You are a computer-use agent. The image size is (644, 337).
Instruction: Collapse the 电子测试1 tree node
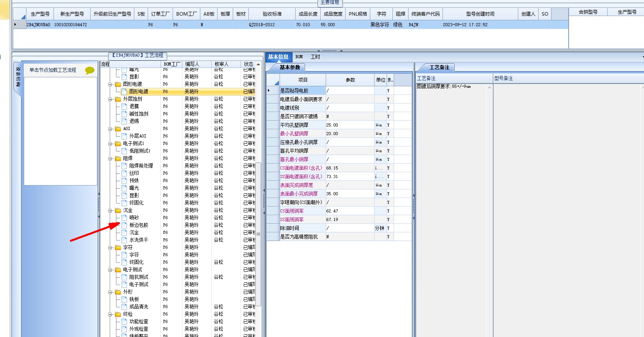click(x=110, y=143)
